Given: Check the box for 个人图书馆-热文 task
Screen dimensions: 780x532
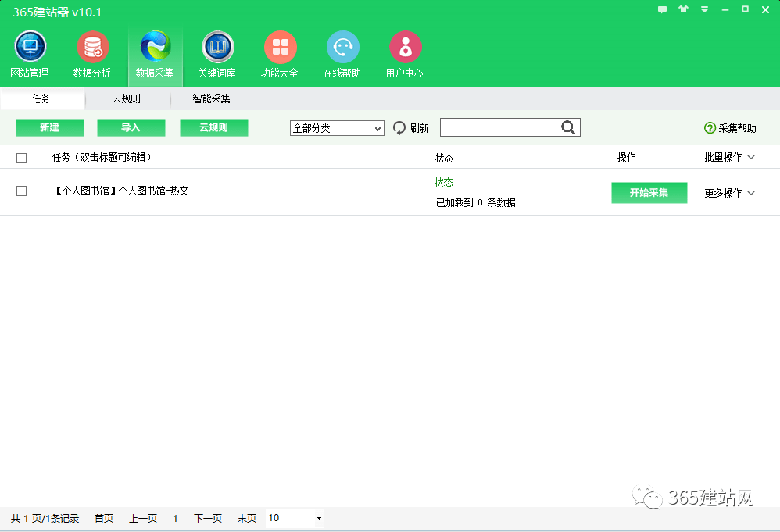Looking at the screenshot, I should (x=21, y=191).
